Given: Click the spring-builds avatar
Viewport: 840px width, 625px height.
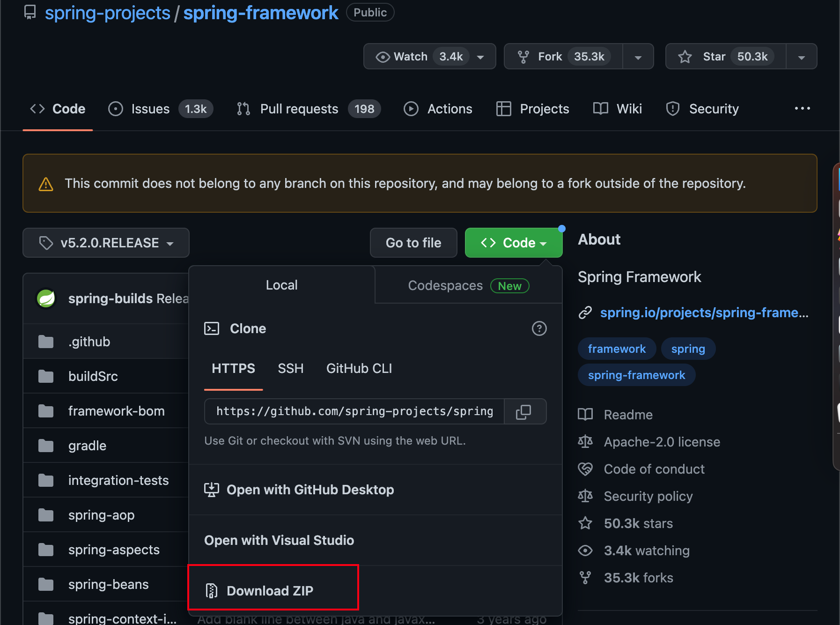Looking at the screenshot, I should point(46,298).
